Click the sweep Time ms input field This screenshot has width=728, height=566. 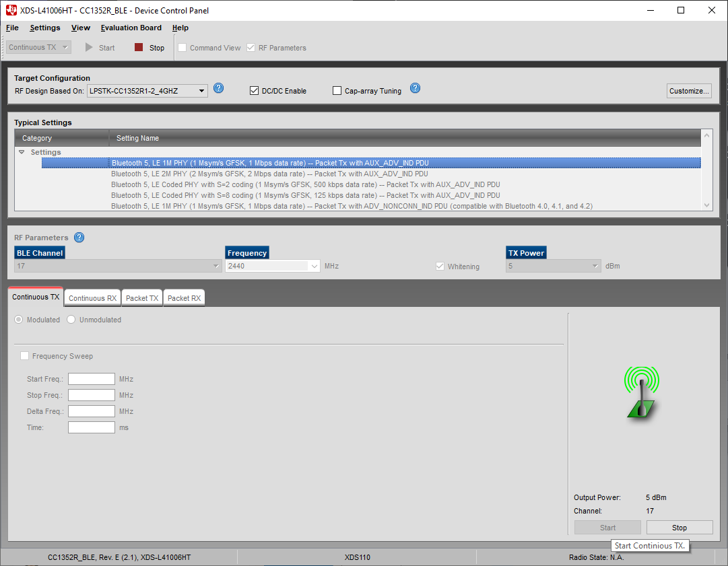92,427
